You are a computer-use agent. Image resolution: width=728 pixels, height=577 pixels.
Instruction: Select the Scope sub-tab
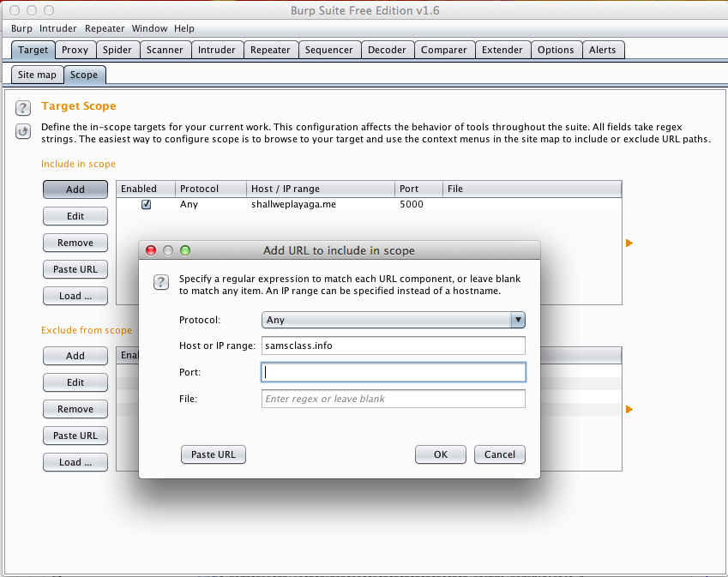click(84, 75)
